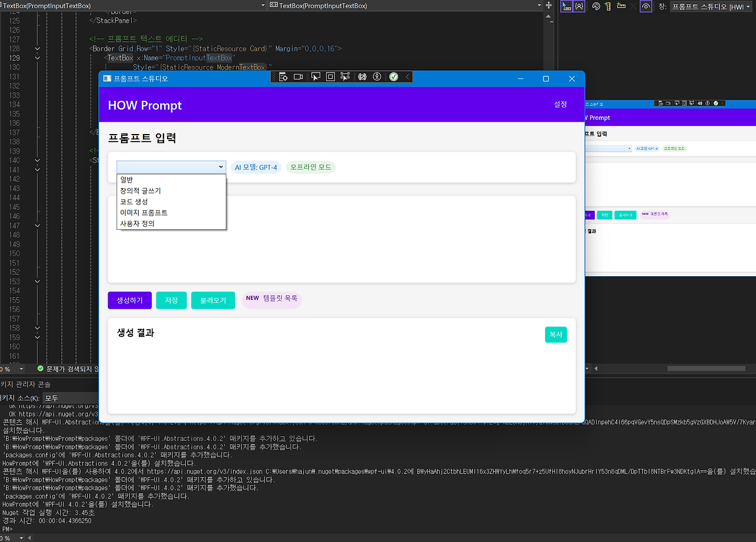Screen dimensions: 756x542
Task: Click the braces person icon in Visual Studio
Action: coord(579,6)
